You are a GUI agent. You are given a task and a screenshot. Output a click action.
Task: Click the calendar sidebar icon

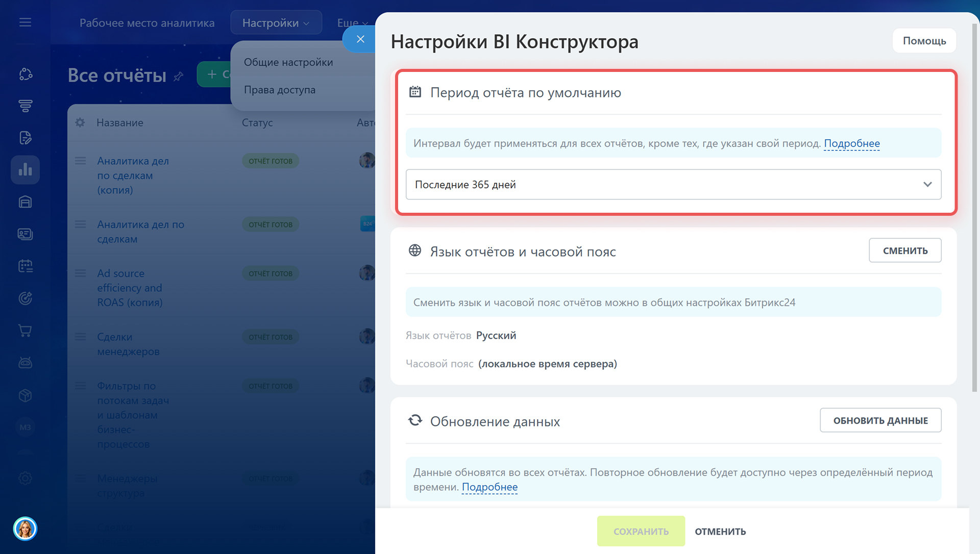point(25,266)
